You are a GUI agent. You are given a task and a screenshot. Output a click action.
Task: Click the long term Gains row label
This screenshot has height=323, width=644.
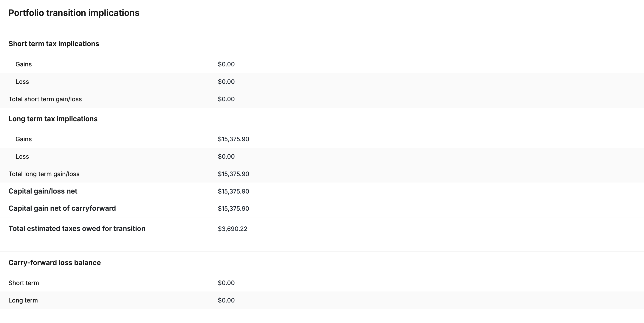click(24, 139)
